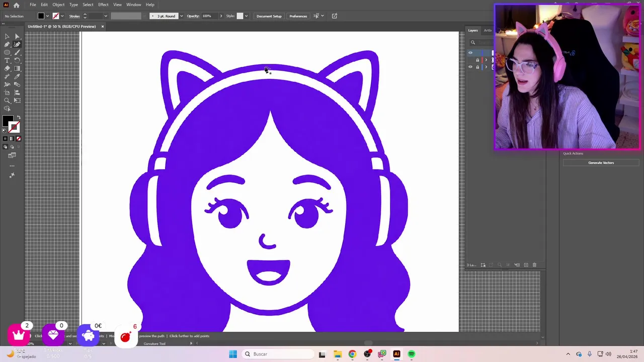Click Generate Vectors button

pyautogui.click(x=601, y=163)
